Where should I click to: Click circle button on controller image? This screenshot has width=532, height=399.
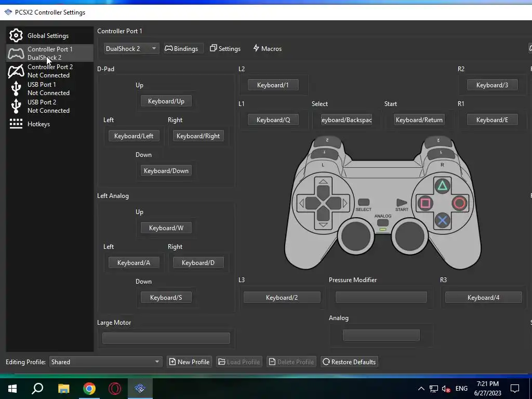coord(459,203)
